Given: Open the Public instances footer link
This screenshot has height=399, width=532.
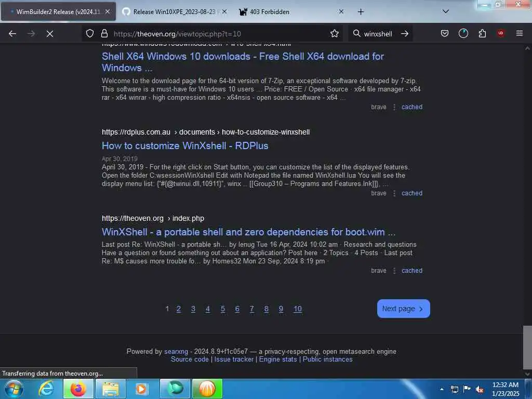Looking at the screenshot, I should click(327, 360).
